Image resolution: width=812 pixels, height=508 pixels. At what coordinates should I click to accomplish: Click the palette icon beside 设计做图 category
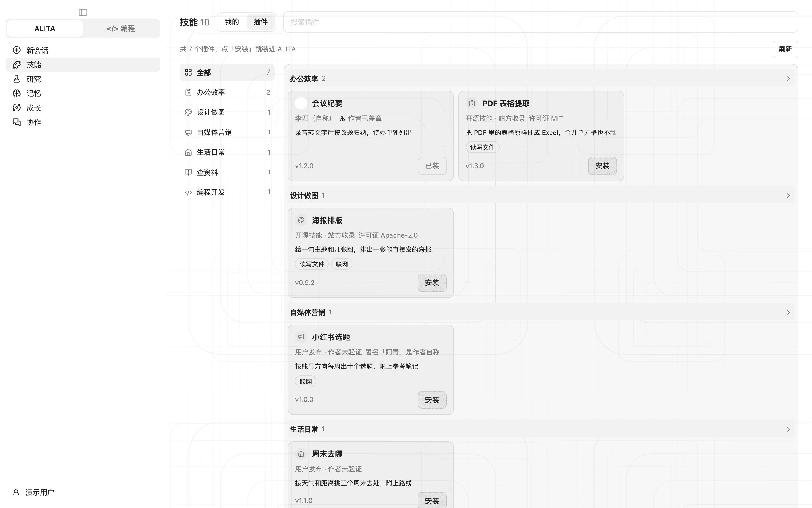[188, 112]
